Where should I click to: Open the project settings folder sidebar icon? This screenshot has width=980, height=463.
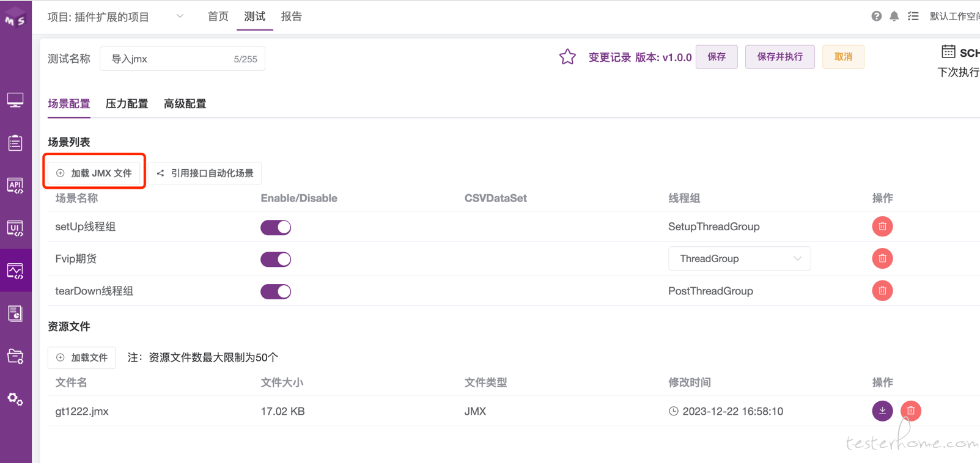[x=15, y=356]
